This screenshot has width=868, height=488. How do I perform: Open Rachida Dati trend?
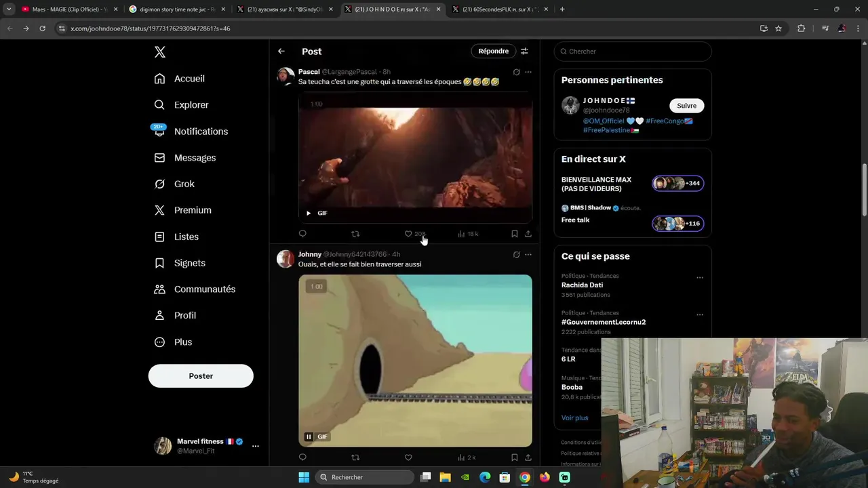coord(582,285)
